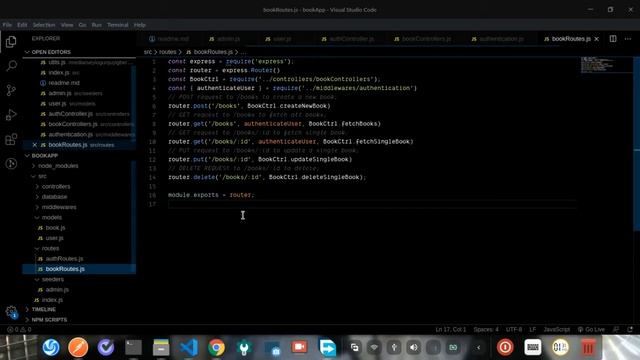Click the code minimap preview
The width and height of the screenshot is (640, 360).
click(x=598, y=65)
